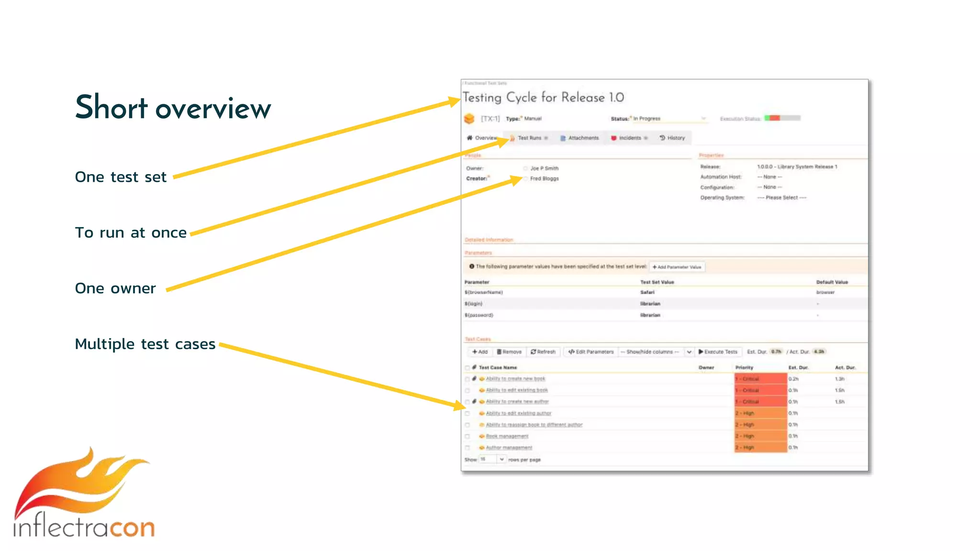Open the Operating System Please Select dropdown
980x551 pixels.
coord(781,198)
